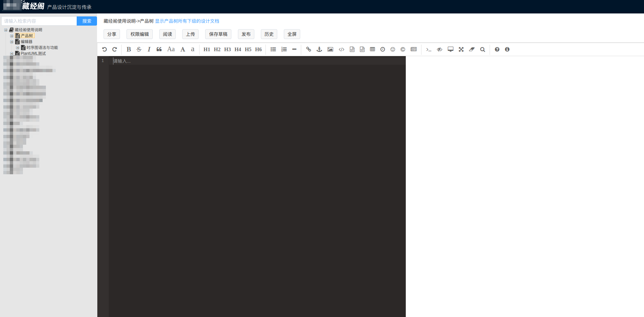Open the emoji picker
Screen dimensions: 644x317
(393, 49)
